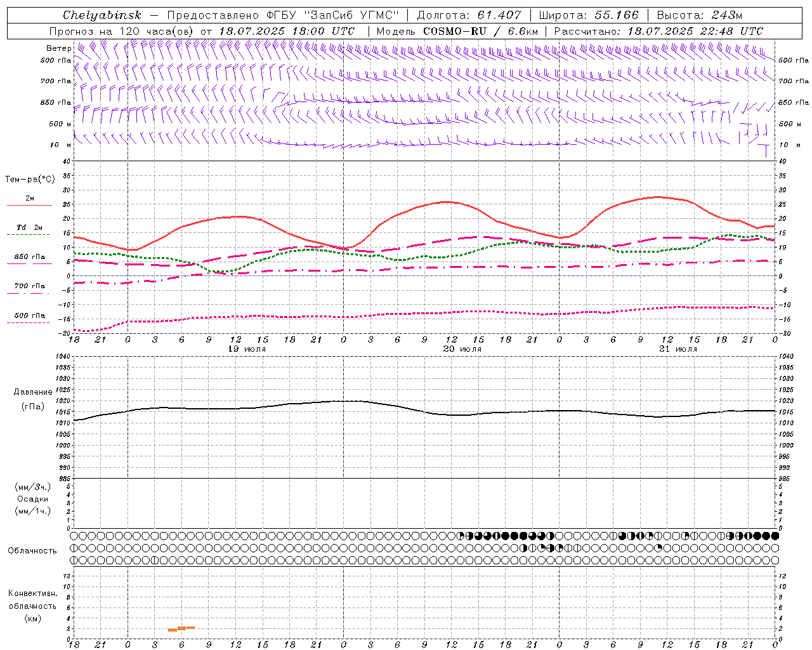Click the 21 июля date label

coord(678,349)
